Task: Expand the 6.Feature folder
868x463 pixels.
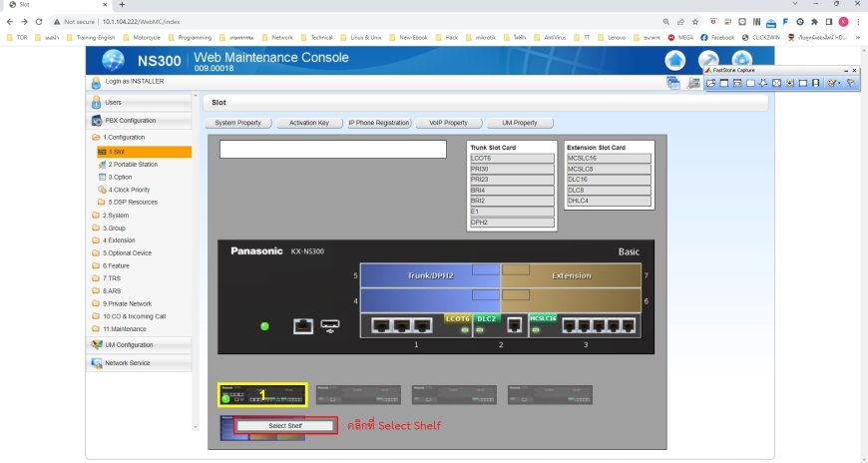Action: [x=111, y=265]
